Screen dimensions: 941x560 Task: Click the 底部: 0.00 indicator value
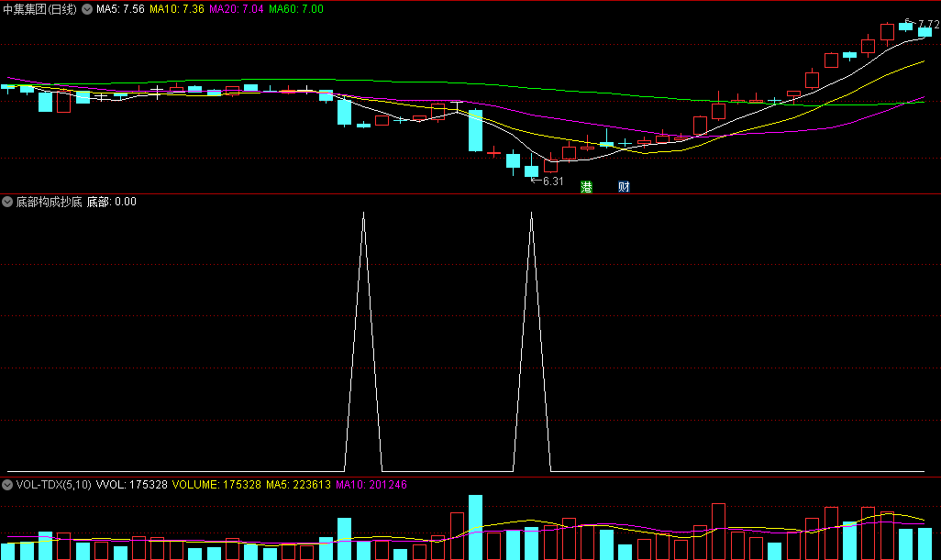point(112,202)
